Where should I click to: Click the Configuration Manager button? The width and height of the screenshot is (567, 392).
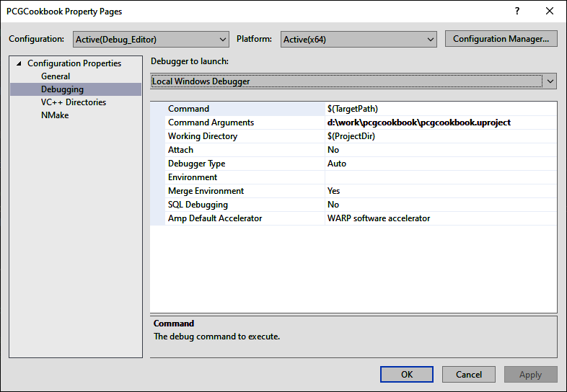click(501, 39)
